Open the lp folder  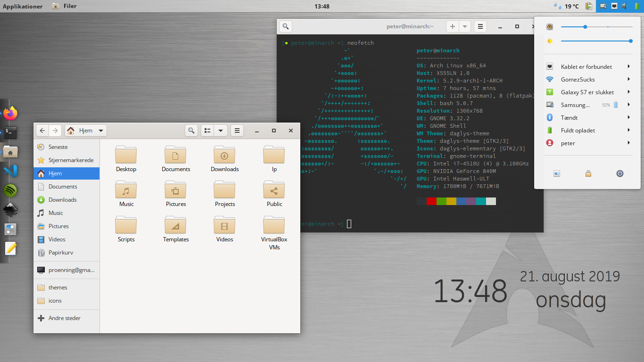[274, 159]
